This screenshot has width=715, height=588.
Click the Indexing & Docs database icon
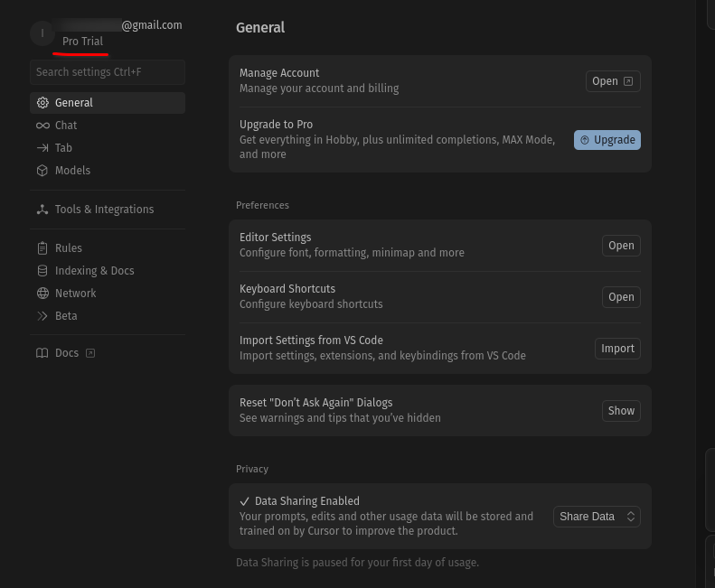42,271
